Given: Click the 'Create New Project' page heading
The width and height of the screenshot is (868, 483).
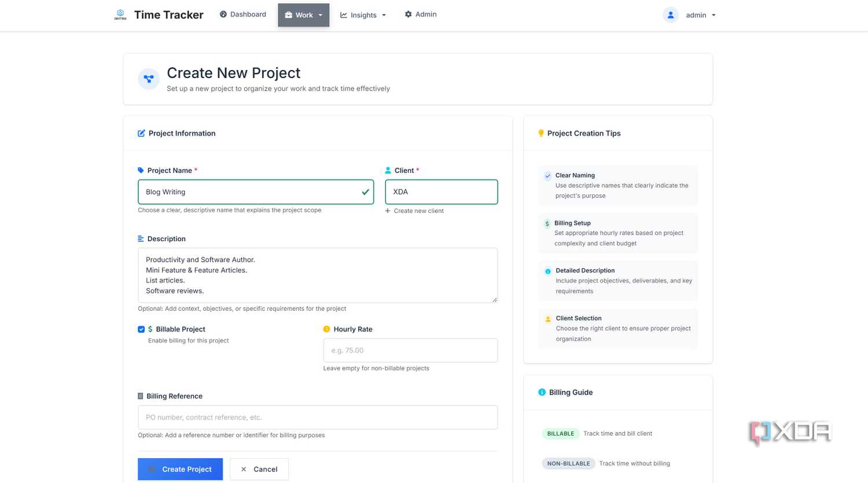Looking at the screenshot, I should point(233,73).
